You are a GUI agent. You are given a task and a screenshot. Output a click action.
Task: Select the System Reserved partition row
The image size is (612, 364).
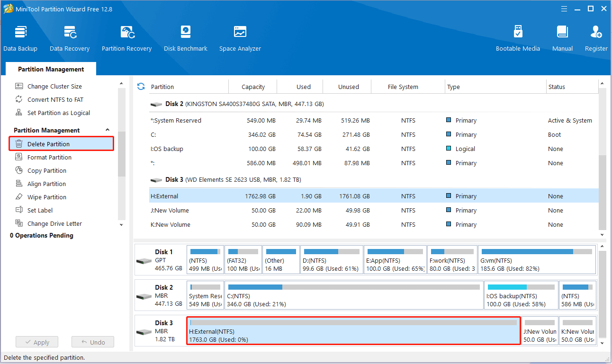[x=373, y=120]
